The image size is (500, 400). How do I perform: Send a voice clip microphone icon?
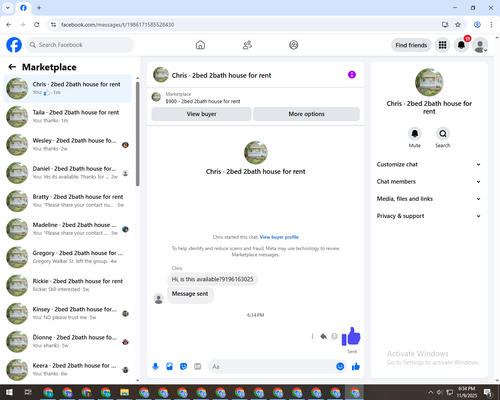tap(155, 367)
